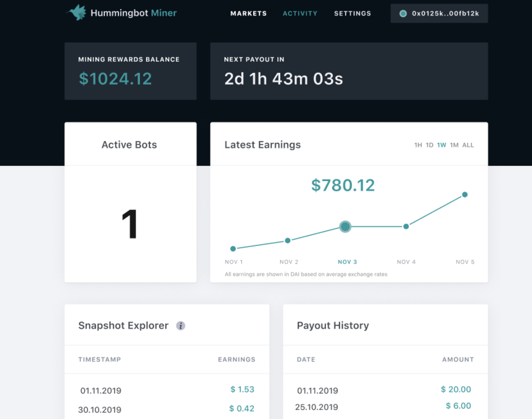The image size is (532, 419).
Task: Select the highlighted Nov 3 data point
Action: [345, 227]
